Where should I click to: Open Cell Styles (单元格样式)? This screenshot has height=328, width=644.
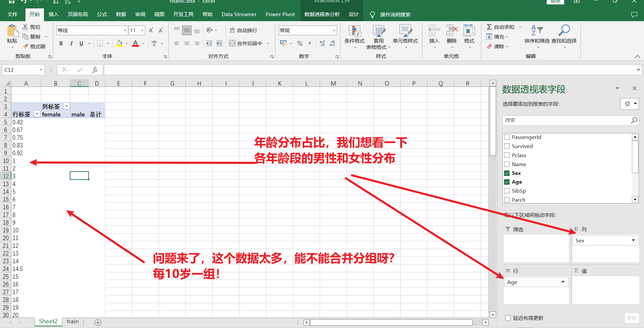[x=405, y=37]
